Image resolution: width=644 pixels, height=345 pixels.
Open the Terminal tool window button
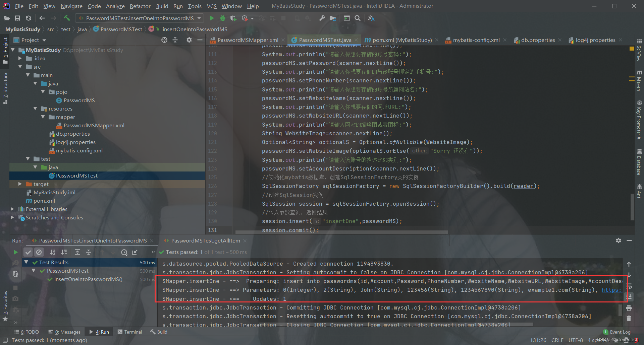[x=130, y=332]
